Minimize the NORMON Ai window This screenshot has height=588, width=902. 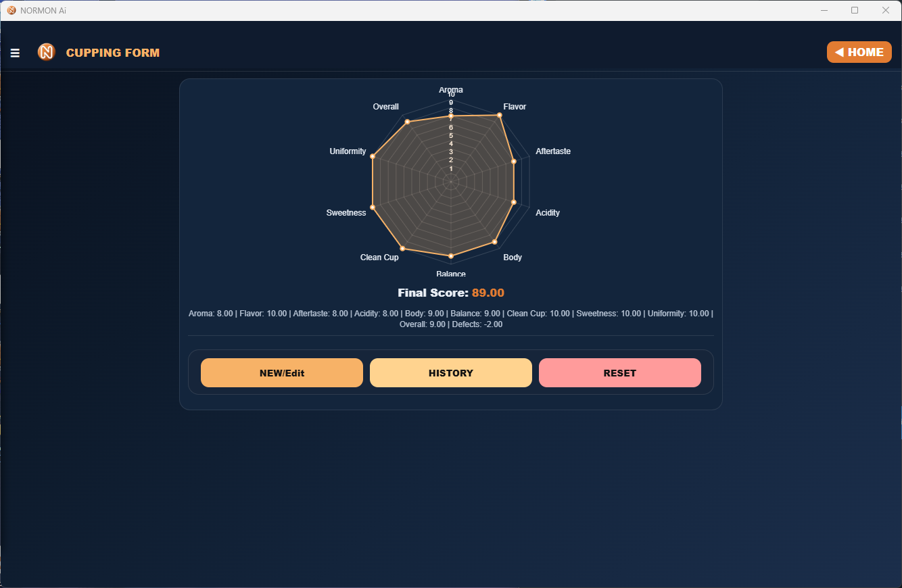click(824, 10)
